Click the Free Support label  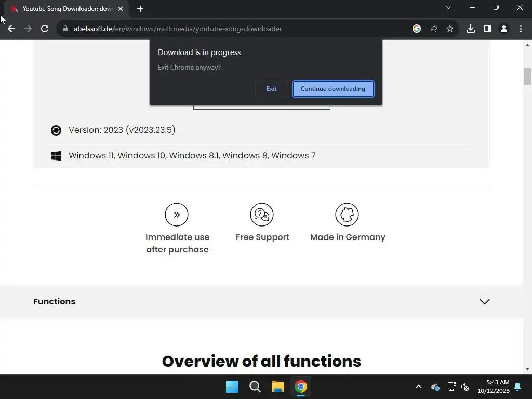pyautogui.click(x=262, y=237)
